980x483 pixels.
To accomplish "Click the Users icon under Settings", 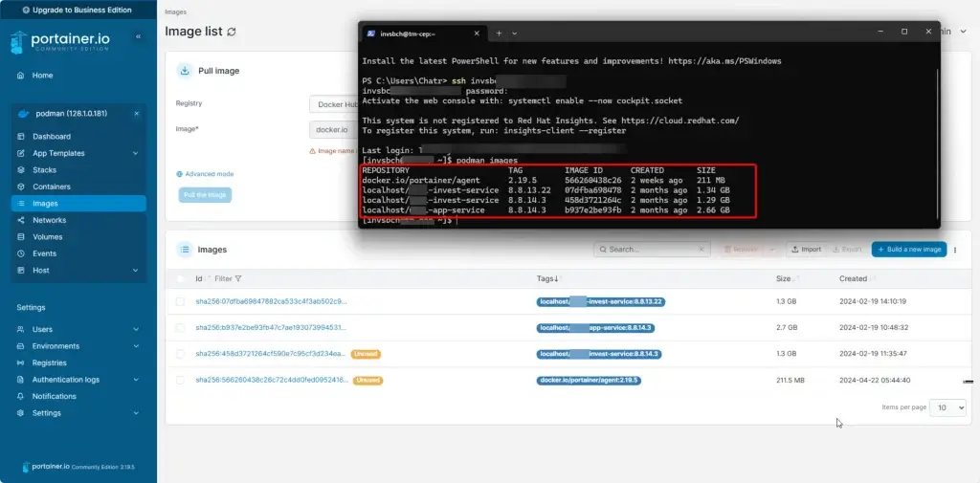I will pos(21,329).
